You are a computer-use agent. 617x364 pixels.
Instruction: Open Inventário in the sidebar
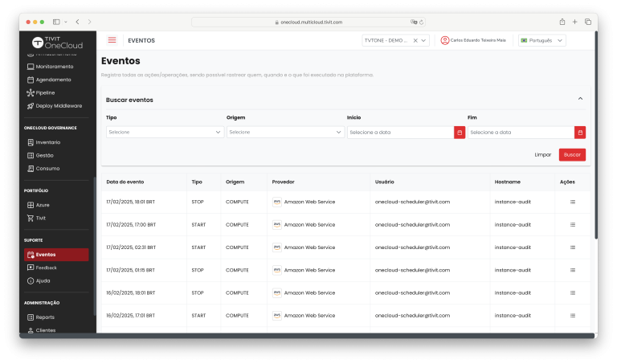[48, 142]
